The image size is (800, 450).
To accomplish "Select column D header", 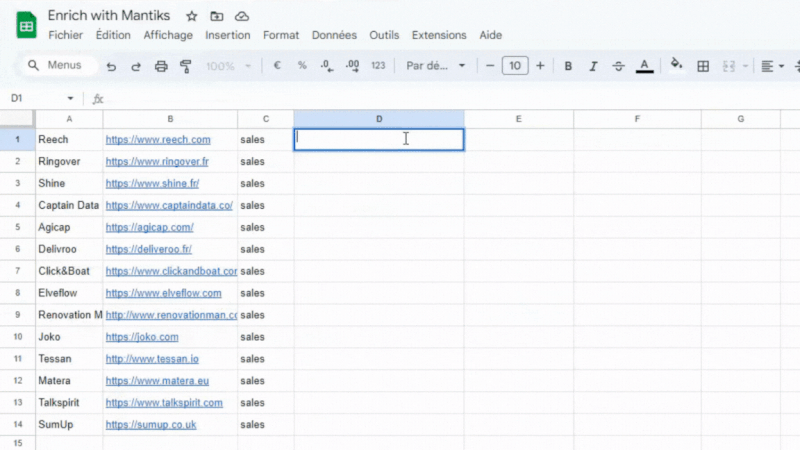I will [x=379, y=119].
